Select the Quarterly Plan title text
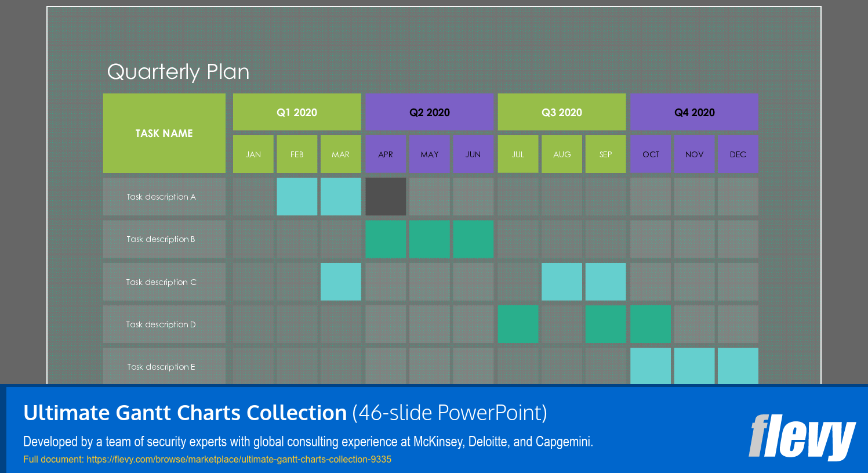This screenshot has height=473, width=868. (178, 72)
